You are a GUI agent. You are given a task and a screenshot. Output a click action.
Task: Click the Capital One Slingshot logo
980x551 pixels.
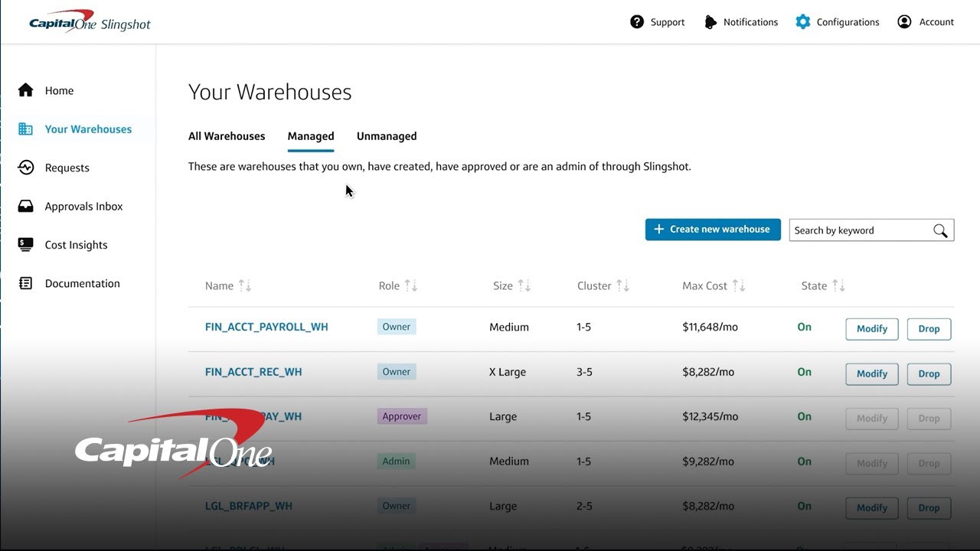90,21
